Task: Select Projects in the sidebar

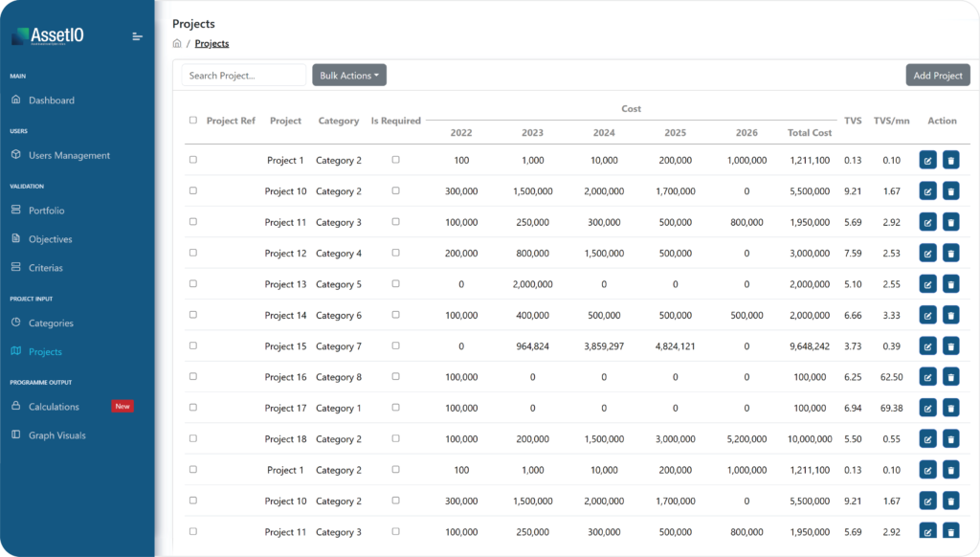Action: click(45, 352)
